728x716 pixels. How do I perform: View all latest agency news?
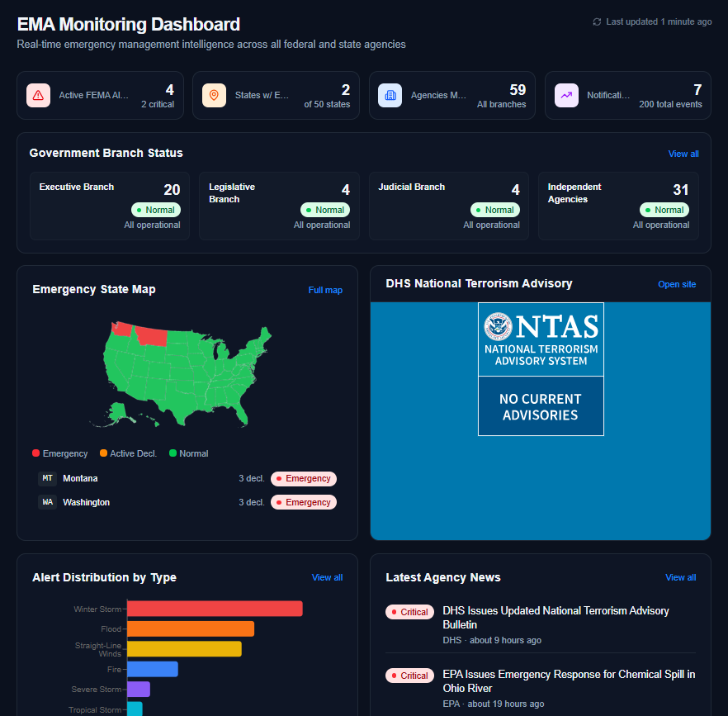coord(680,577)
